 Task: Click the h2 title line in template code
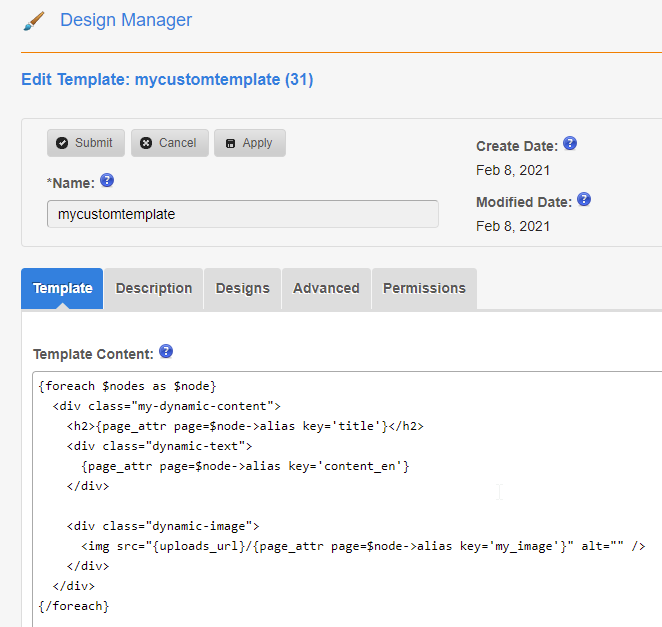[245, 426]
